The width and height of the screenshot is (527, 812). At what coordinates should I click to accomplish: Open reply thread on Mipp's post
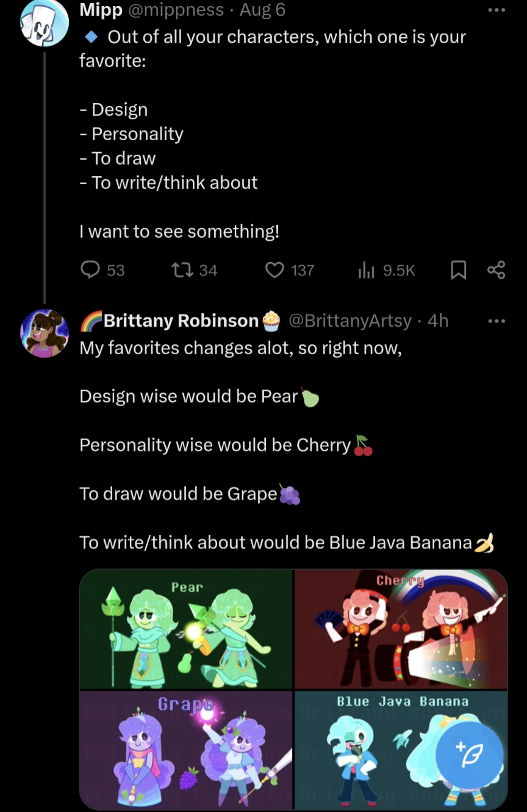point(102,270)
